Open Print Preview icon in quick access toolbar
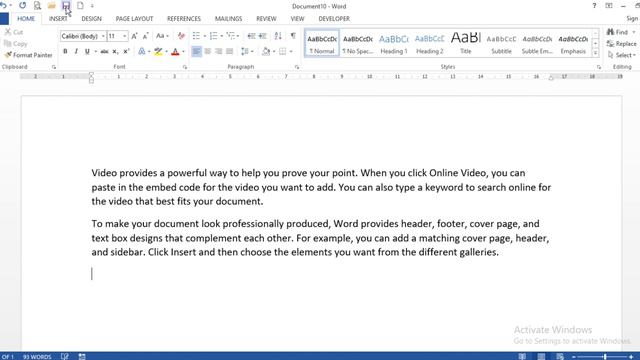The height and width of the screenshot is (360, 640). pos(37,6)
